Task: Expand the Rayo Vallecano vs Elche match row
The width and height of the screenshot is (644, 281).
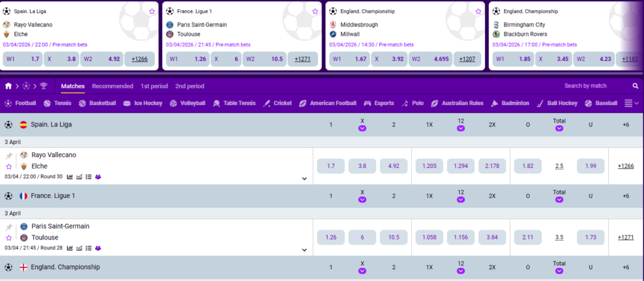Action: [x=304, y=179]
